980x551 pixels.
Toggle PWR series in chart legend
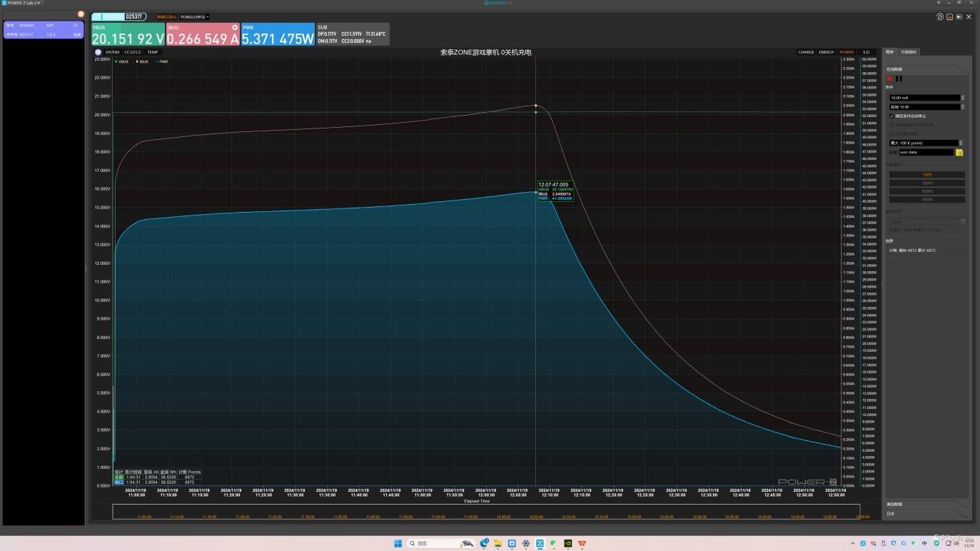(161, 62)
